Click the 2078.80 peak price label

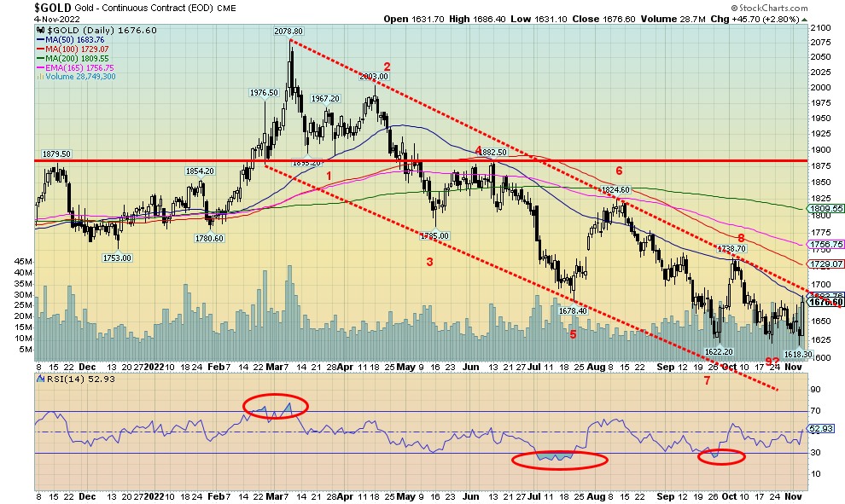pyautogui.click(x=289, y=31)
